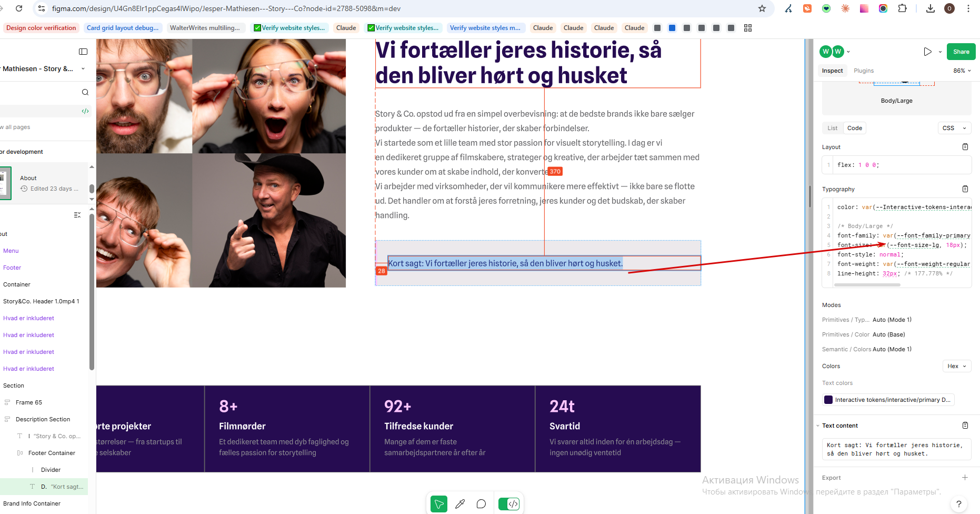This screenshot has width=980, height=514.
Task: Switch to List view in inspect panel
Action: tap(833, 128)
